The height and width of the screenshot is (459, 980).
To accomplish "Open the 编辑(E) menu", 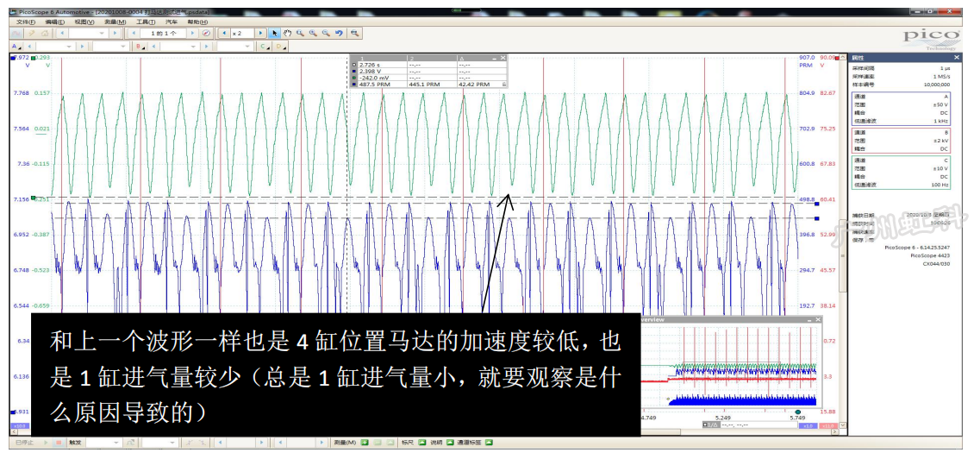I will [55, 22].
